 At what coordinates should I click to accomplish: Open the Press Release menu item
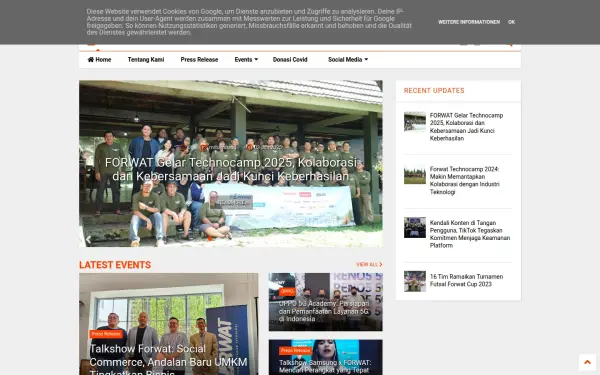click(199, 60)
